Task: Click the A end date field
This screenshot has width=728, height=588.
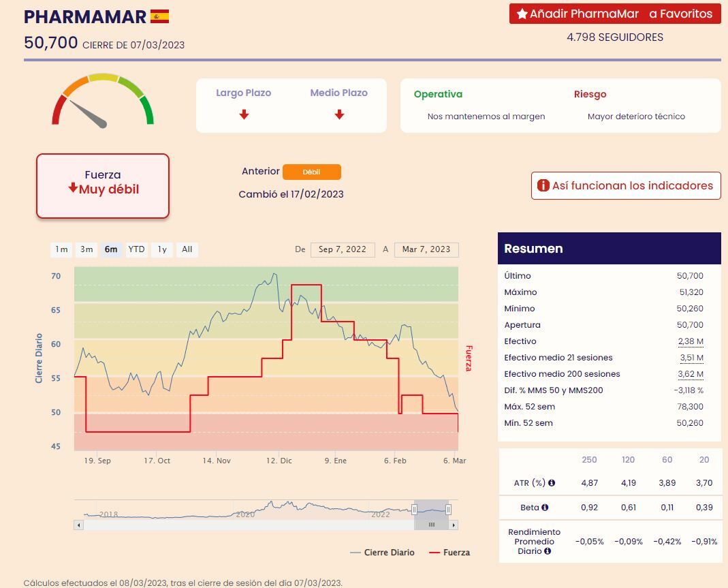Action: (x=426, y=249)
